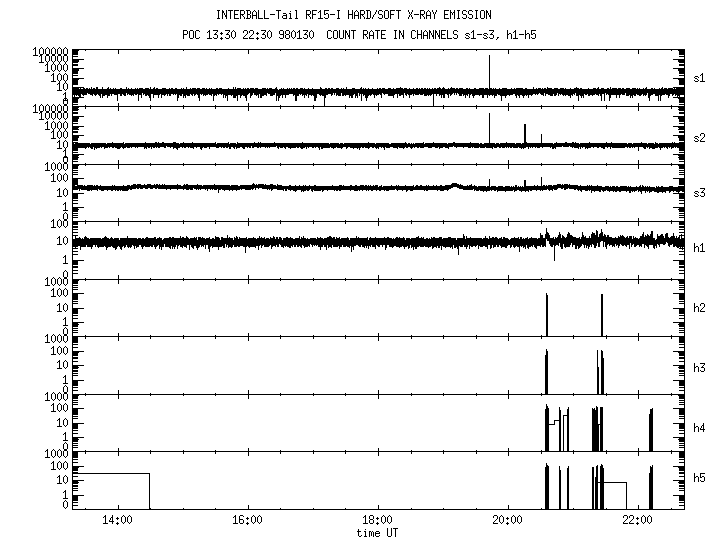The image size is (720, 550).
Task: Click the s1 channel label
Action: point(700,78)
